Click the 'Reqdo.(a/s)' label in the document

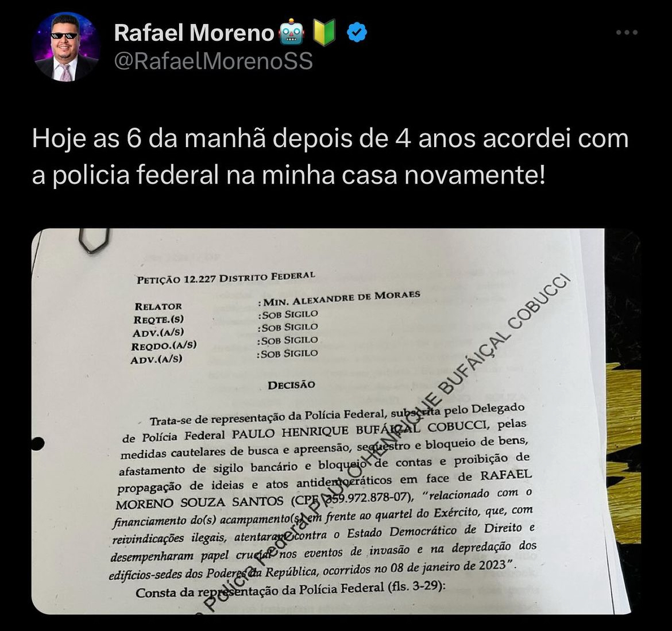(x=164, y=345)
